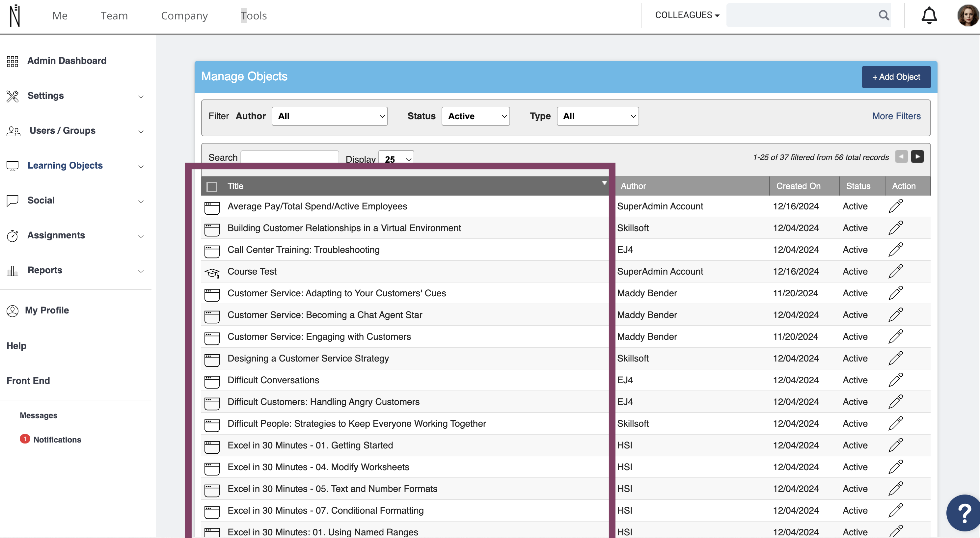Click the search magnifier icon
The width and height of the screenshot is (980, 538).
pos(884,15)
